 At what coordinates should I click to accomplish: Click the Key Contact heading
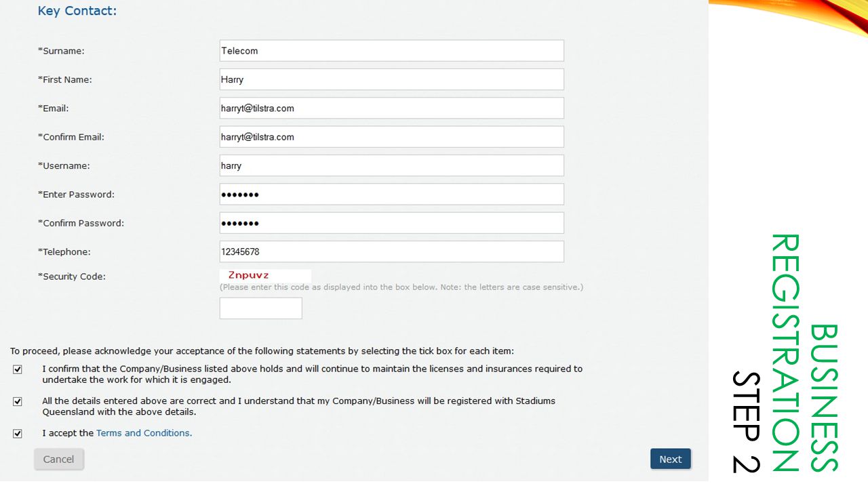(x=77, y=12)
